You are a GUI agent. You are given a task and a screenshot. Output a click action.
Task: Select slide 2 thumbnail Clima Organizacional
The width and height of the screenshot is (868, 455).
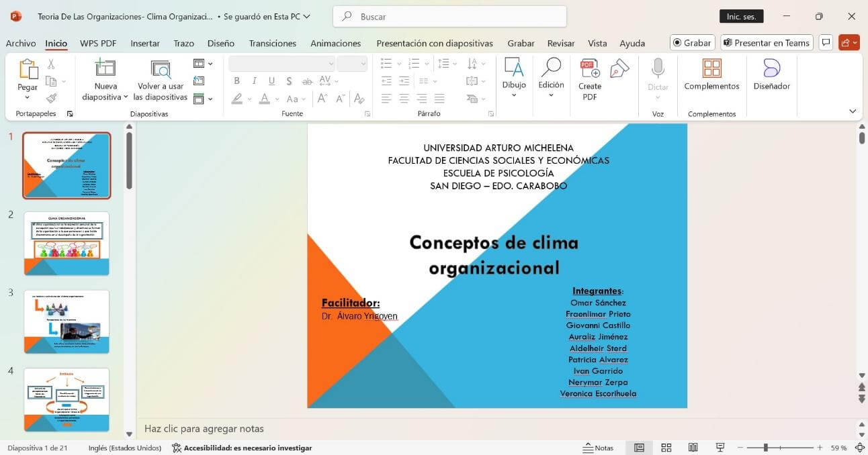click(67, 243)
